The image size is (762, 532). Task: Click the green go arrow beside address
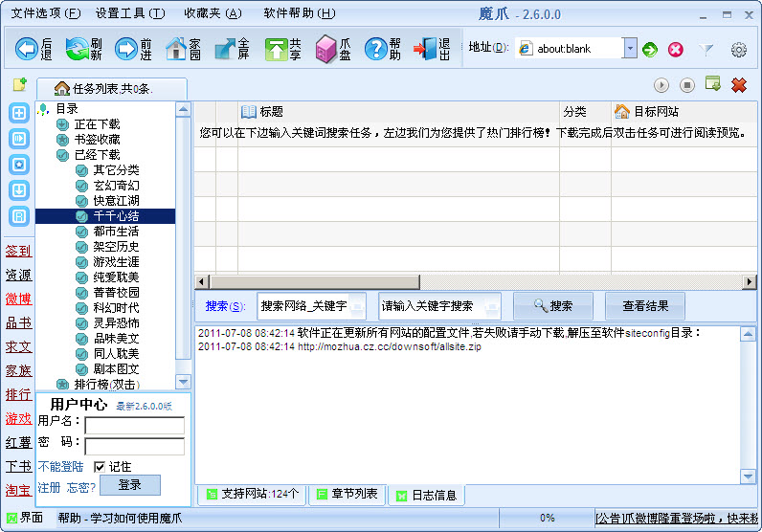(x=650, y=49)
